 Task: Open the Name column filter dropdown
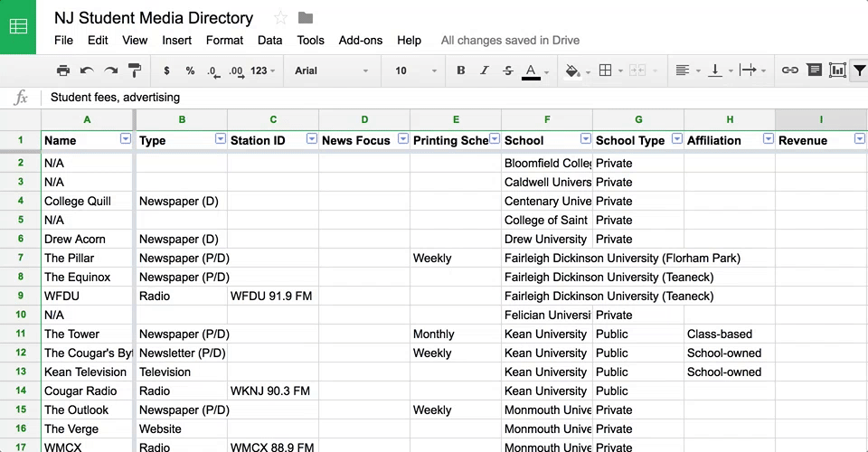click(x=126, y=139)
